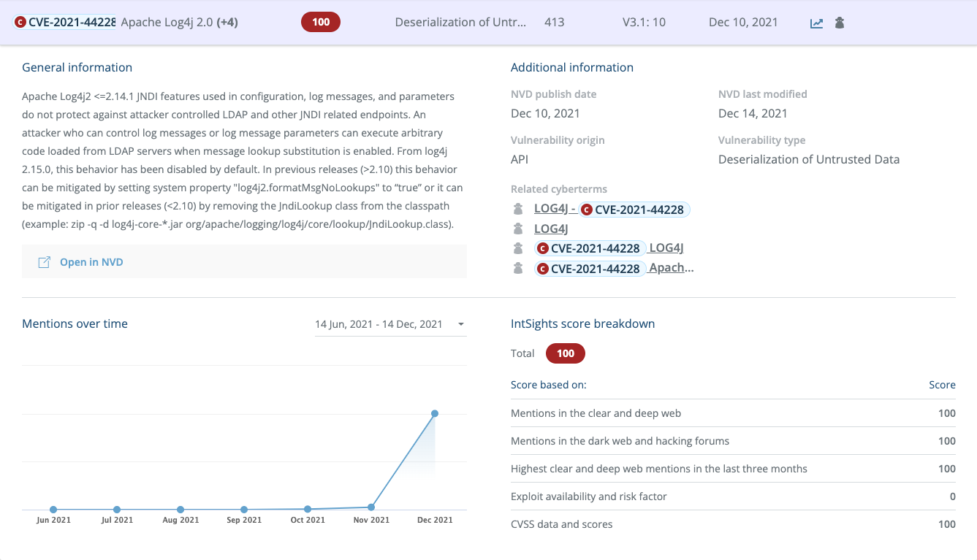Click the red C icon in header CVE tag
The height and width of the screenshot is (560, 977).
click(20, 23)
